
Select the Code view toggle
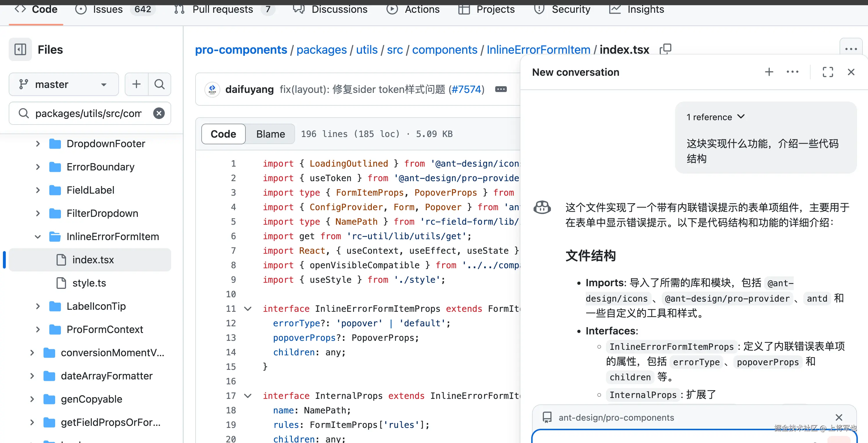pos(223,134)
